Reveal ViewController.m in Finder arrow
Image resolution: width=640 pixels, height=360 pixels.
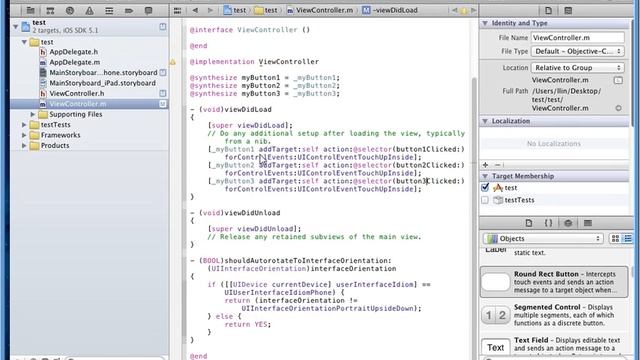[618, 108]
